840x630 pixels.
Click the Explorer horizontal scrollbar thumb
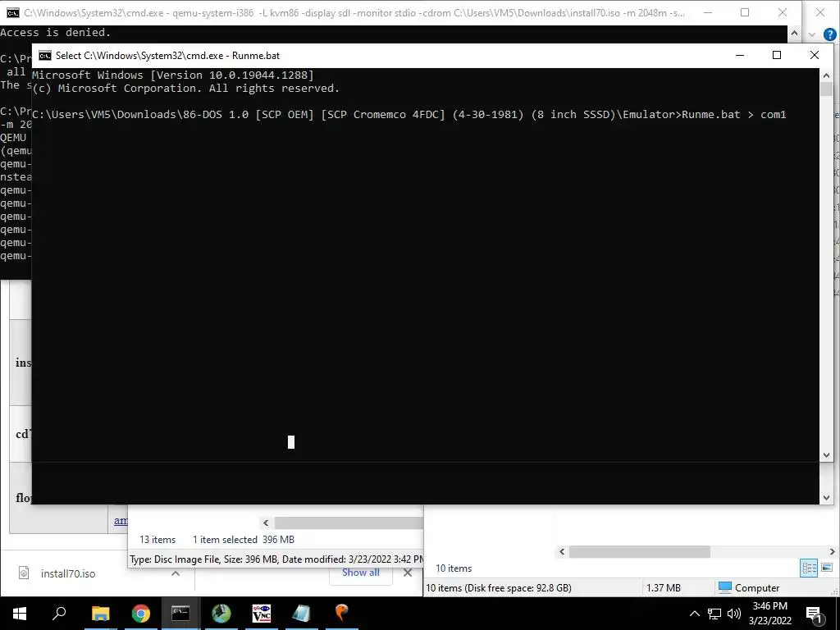click(x=639, y=551)
